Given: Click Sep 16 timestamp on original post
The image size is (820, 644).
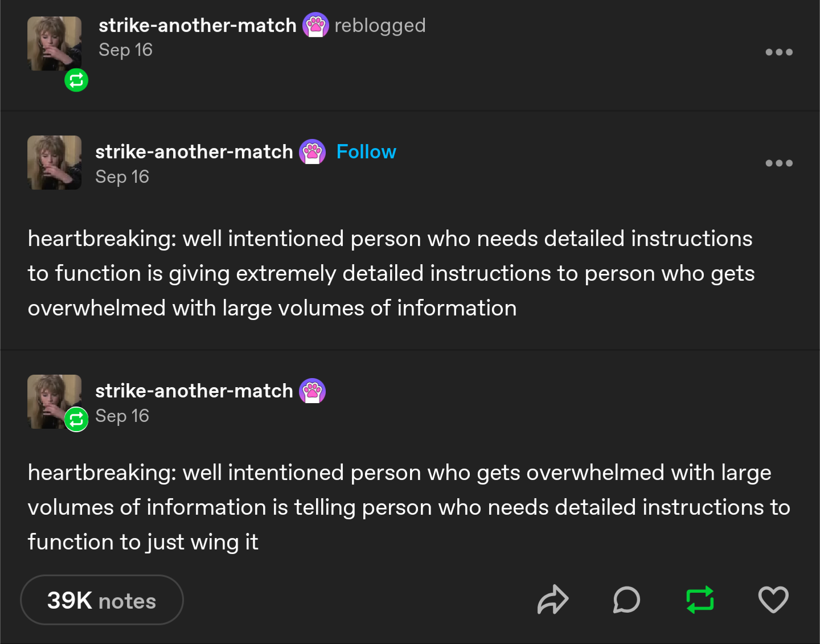Looking at the screenshot, I should click(122, 177).
